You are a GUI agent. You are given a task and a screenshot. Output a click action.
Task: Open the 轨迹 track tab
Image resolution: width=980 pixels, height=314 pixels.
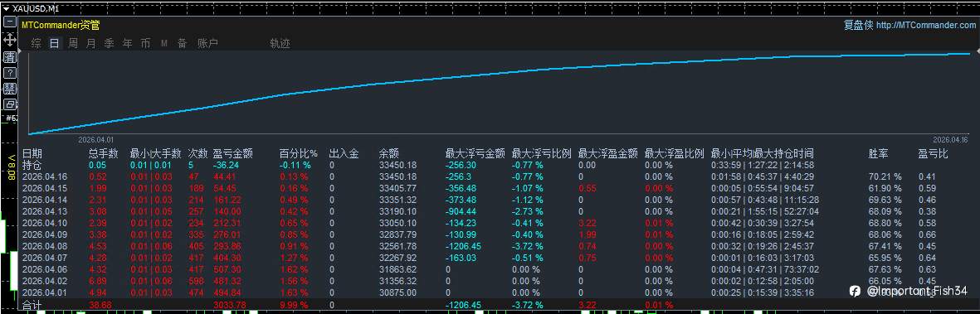click(280, 44)
